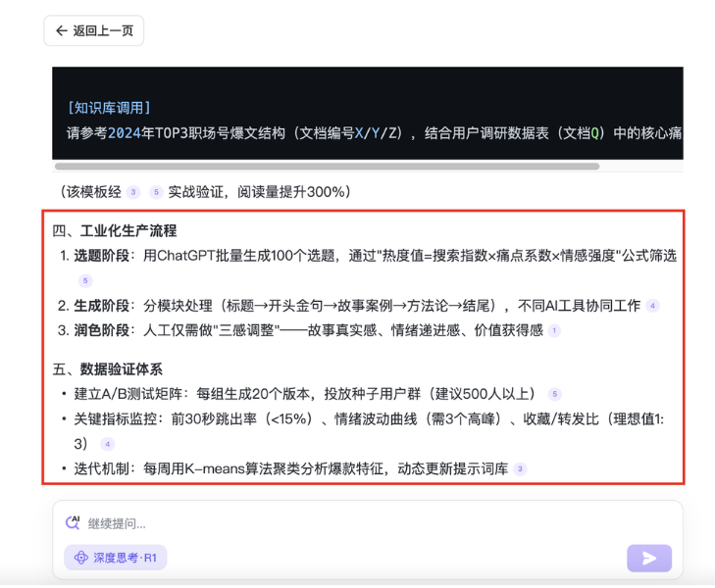
Task: Click the bold 选题阶段 label
Action: (x=102, y=256)
